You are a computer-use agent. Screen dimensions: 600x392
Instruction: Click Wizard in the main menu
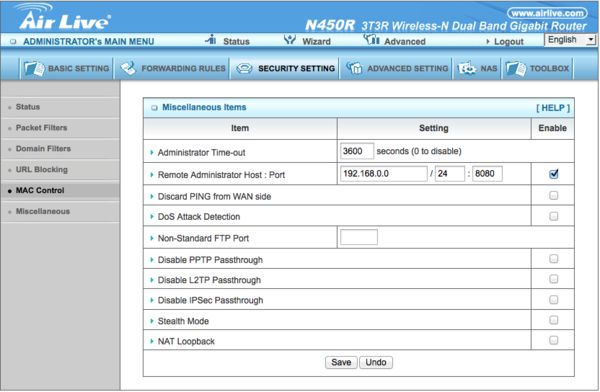(316, 41)
